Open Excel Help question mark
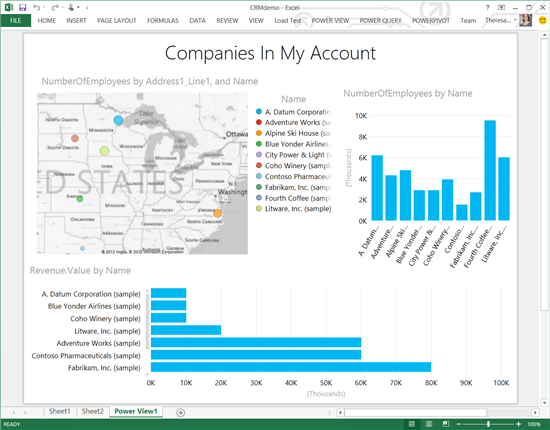The image size is (550, 430). pyautogui.click(x=487, y=7)
